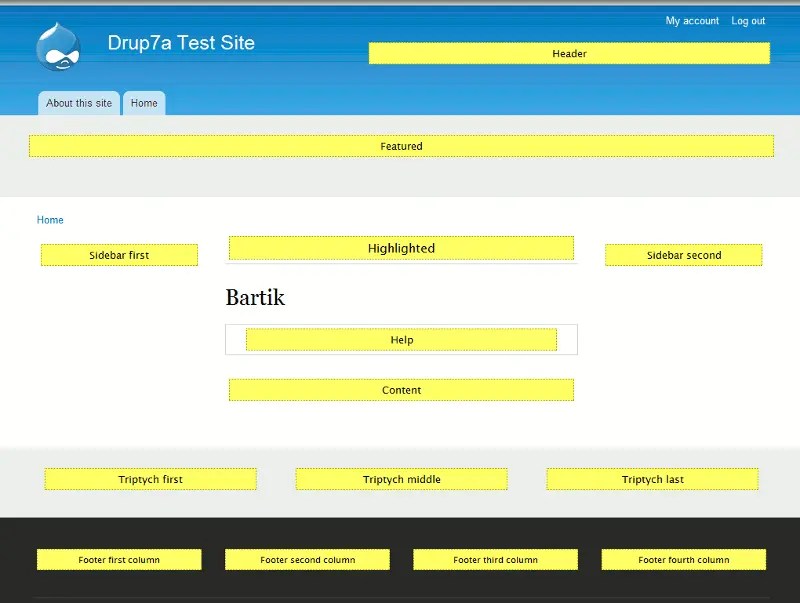Open the Drup7a Test Site name link
800x603 pixels.
tap(182, 43)
